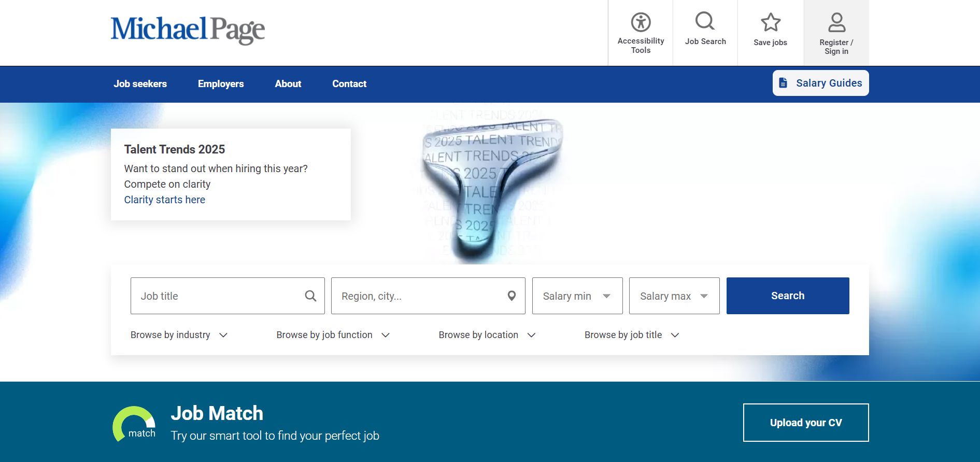The width and height of the screenshot is (980, 462).
Task: Click the Save jobs star icon
Action: click(x=770, y=22)
